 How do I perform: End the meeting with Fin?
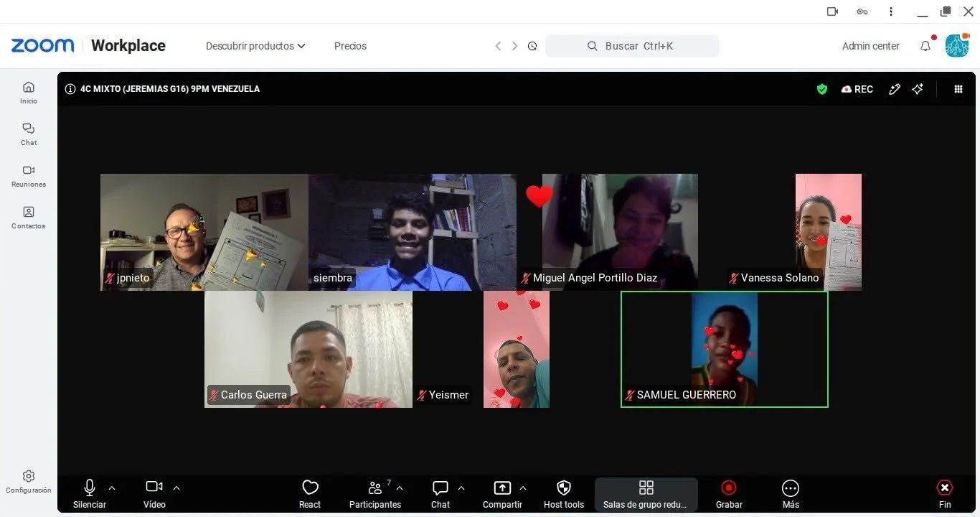click(x=945, y=494)
